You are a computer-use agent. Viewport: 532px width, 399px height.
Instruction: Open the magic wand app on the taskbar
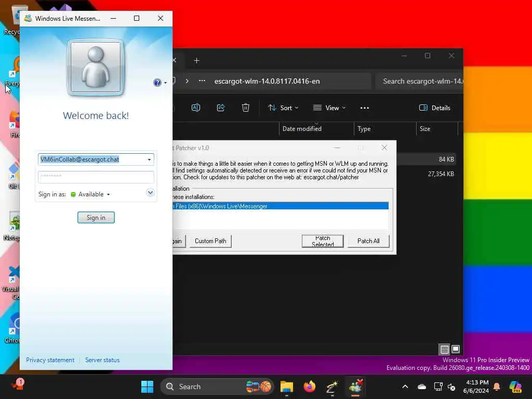[332, 387]
